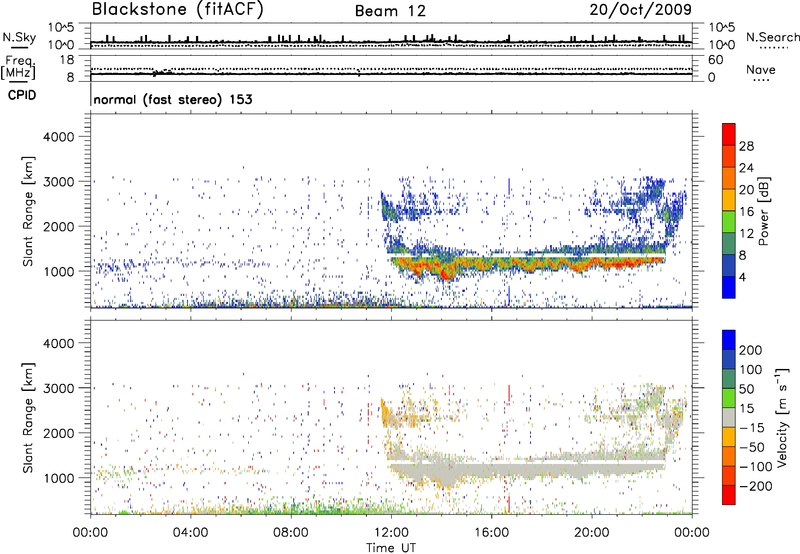Click the '10^5' left noise axis label
800x554 pixels.
click(x=61, y=27)
